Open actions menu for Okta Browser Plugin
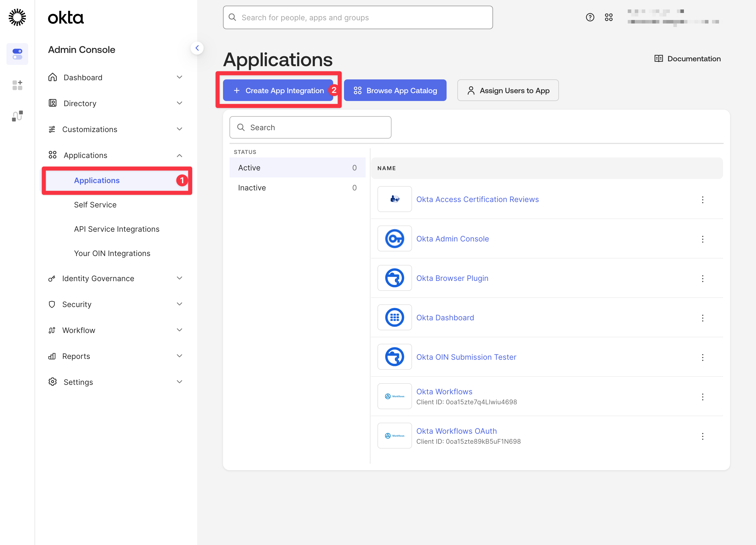Screen dimensions: 756x545 [x=703, y=278]
